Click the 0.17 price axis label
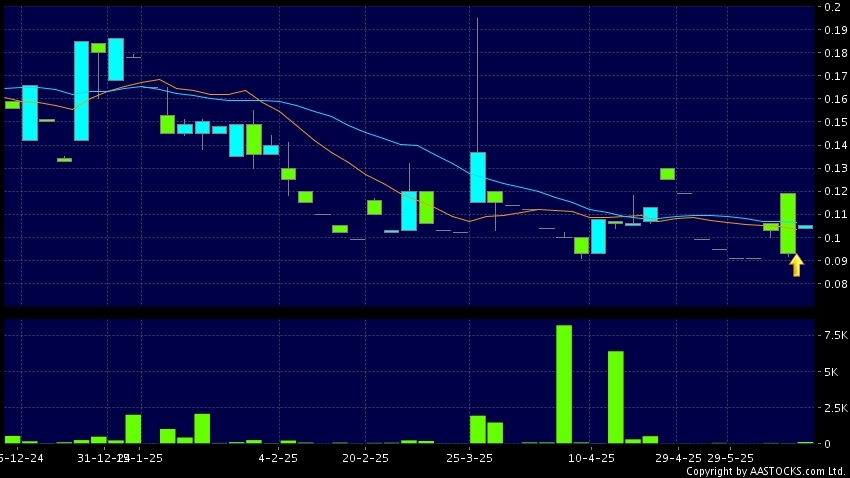 836,76
